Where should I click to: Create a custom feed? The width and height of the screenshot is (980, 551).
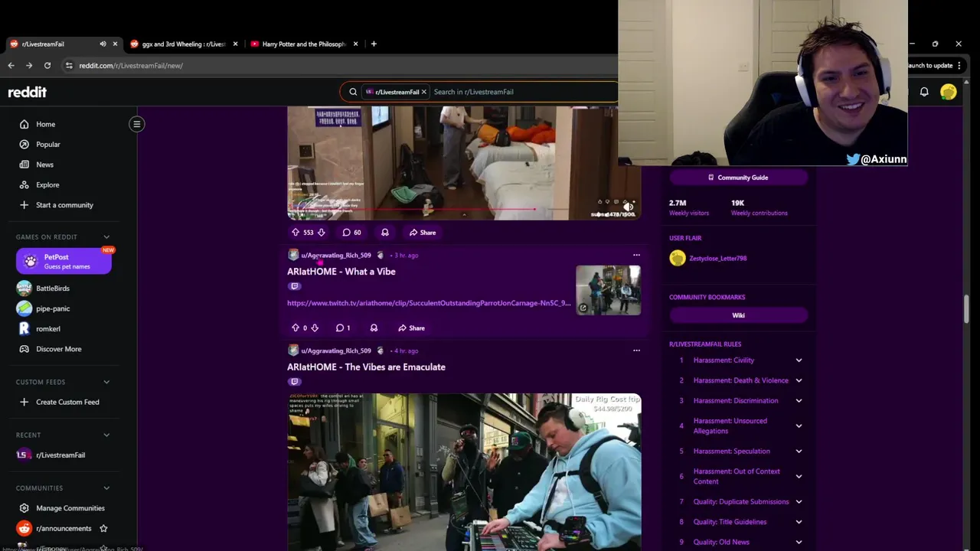click(x=69, y=402)
